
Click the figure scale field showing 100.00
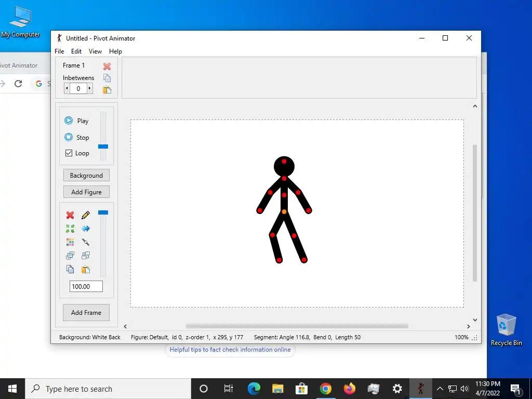(x=86, y=286)
